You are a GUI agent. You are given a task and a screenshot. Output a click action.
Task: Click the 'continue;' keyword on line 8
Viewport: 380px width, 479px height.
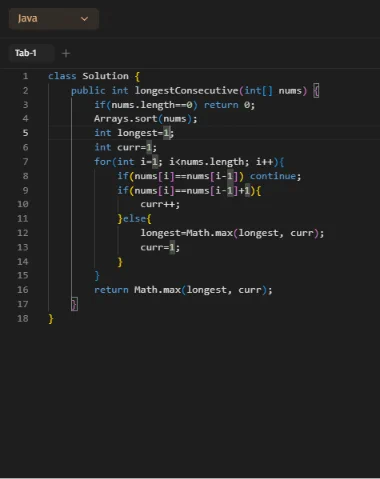(x=275, y=176)
